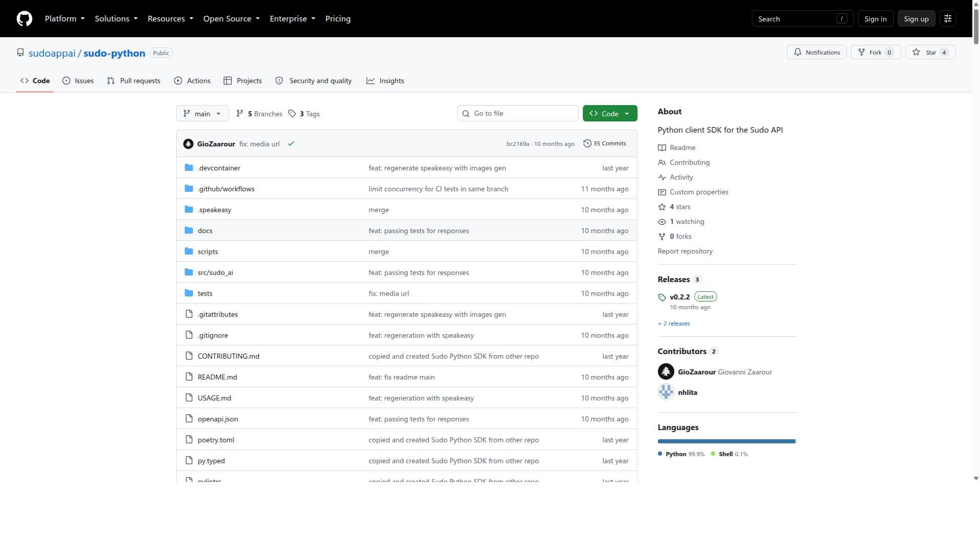Click the history clock icon beside 35 Commits
Image resolution: width=980 pixels, height=551 pixels.
coord(587,143)
